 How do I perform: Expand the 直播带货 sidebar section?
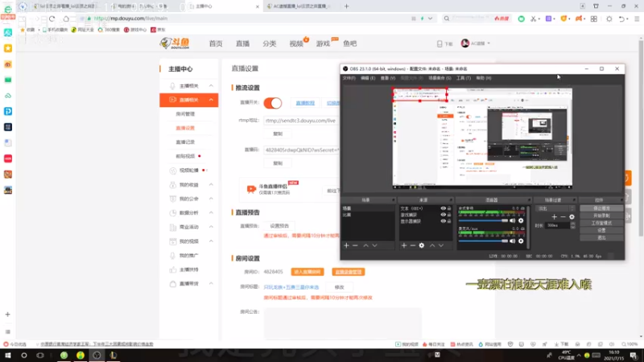[211, 284]
